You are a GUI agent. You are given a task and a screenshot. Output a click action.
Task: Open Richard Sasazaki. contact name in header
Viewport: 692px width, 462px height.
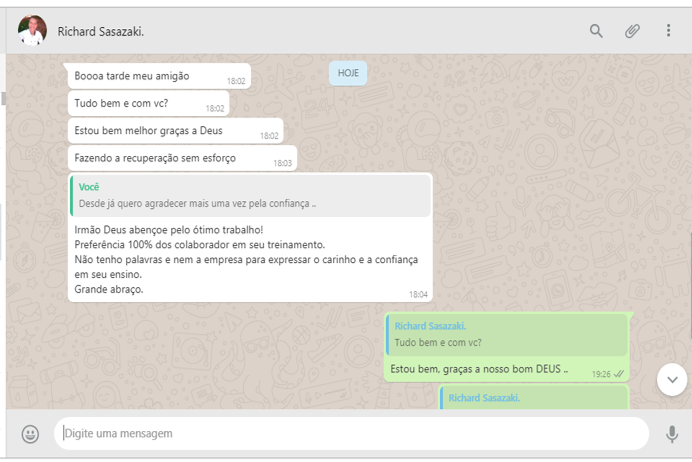point(101,32)
